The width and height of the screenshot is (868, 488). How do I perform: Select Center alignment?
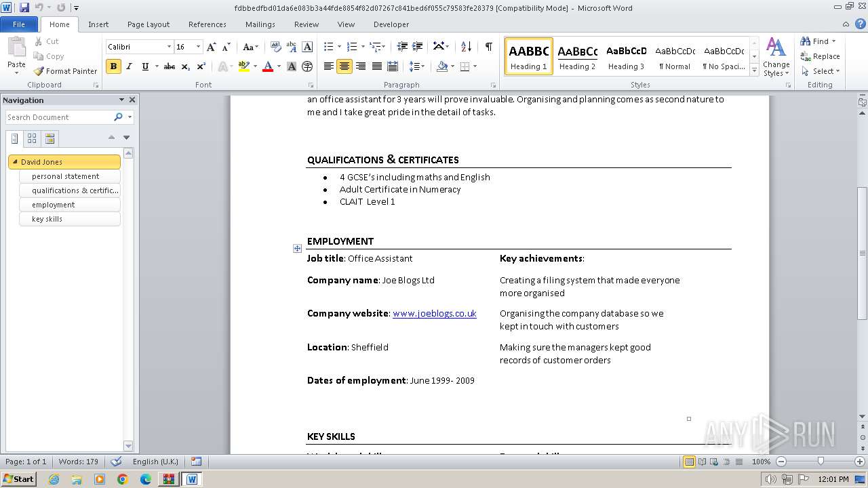click(344, 66)
